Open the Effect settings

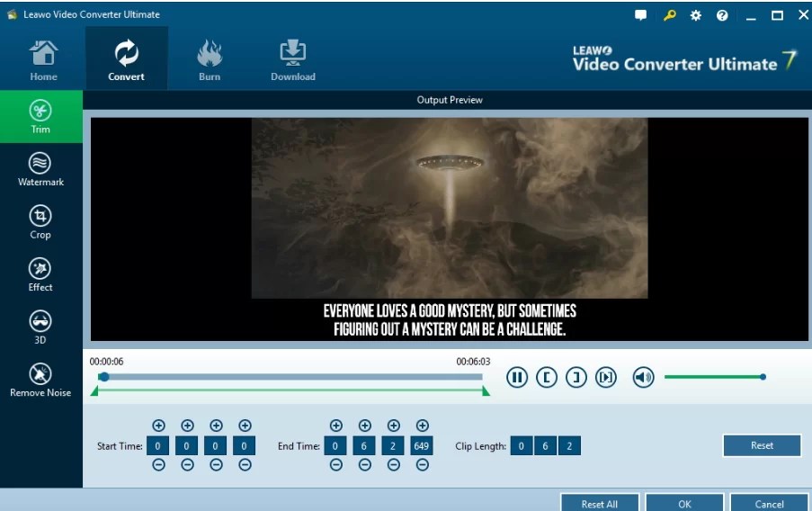coord(40,275)
